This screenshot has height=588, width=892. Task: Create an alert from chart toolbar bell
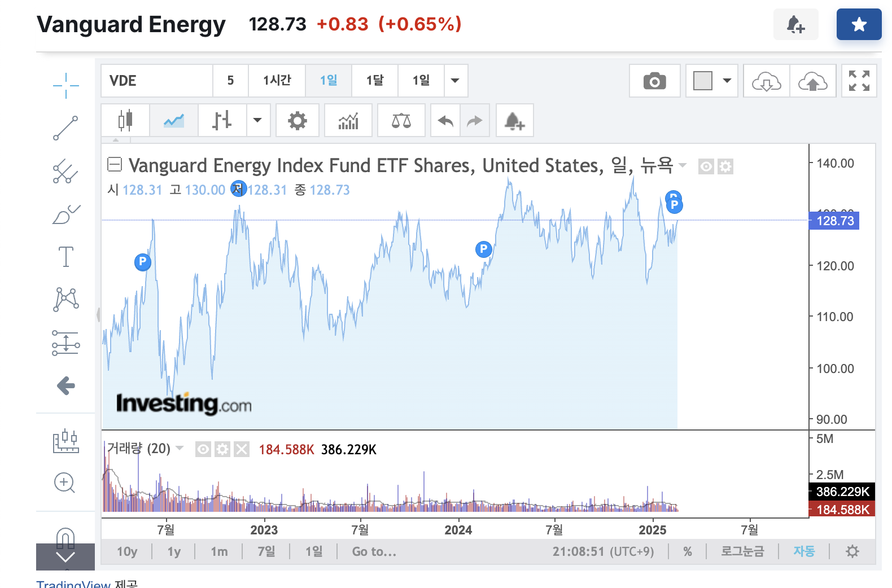point(514,120)
